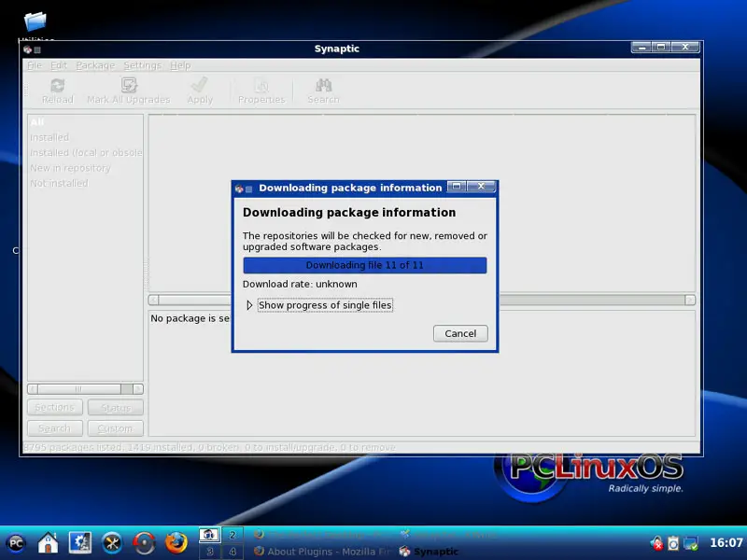
Task: Close the Downloading package information dialog
Action: tap(481, 187)
